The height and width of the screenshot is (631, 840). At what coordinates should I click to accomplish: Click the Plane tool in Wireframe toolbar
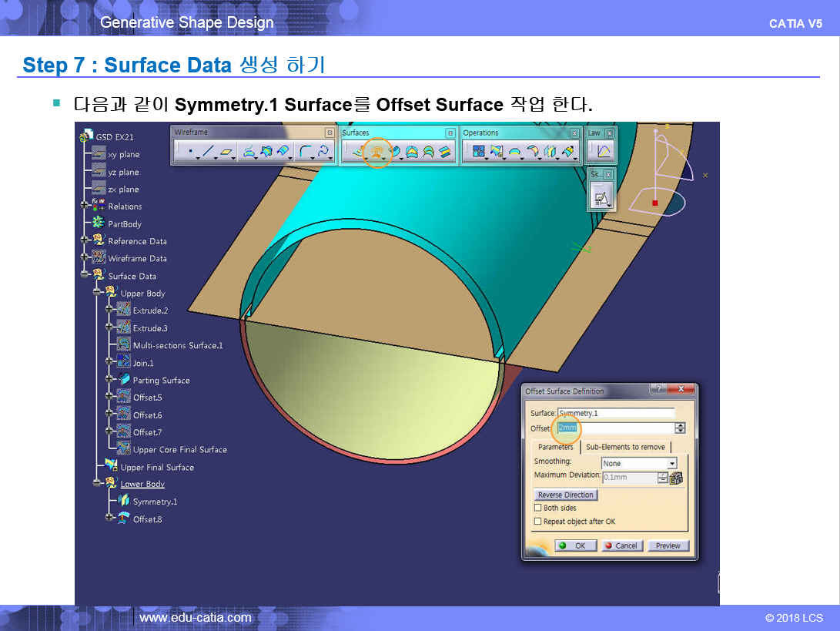click(226, 153)
